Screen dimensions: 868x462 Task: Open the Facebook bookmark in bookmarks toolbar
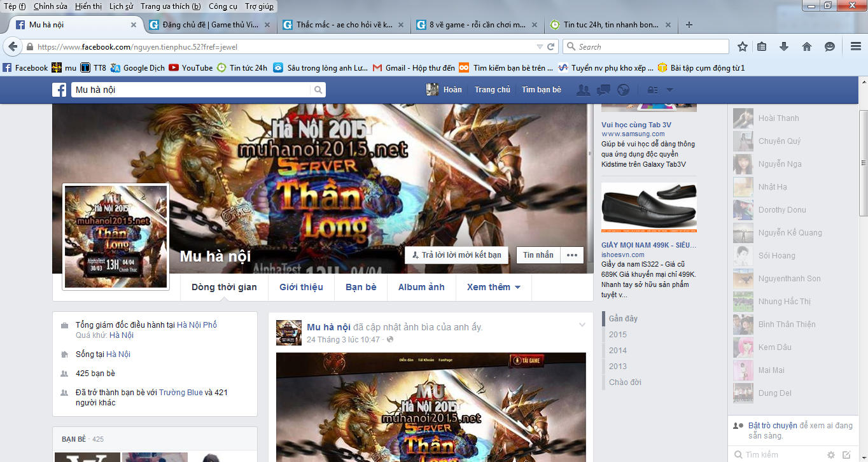click(x=25, y=67)
